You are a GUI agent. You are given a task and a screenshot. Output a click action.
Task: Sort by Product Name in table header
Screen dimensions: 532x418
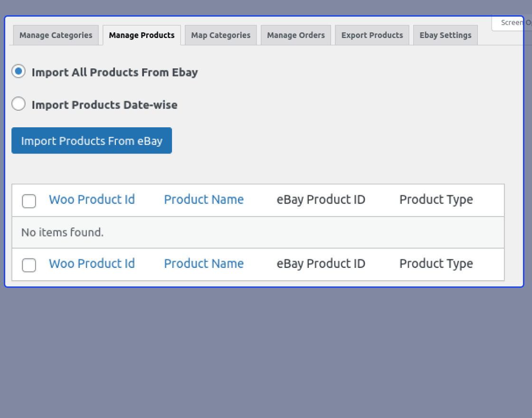coord(203,199)
